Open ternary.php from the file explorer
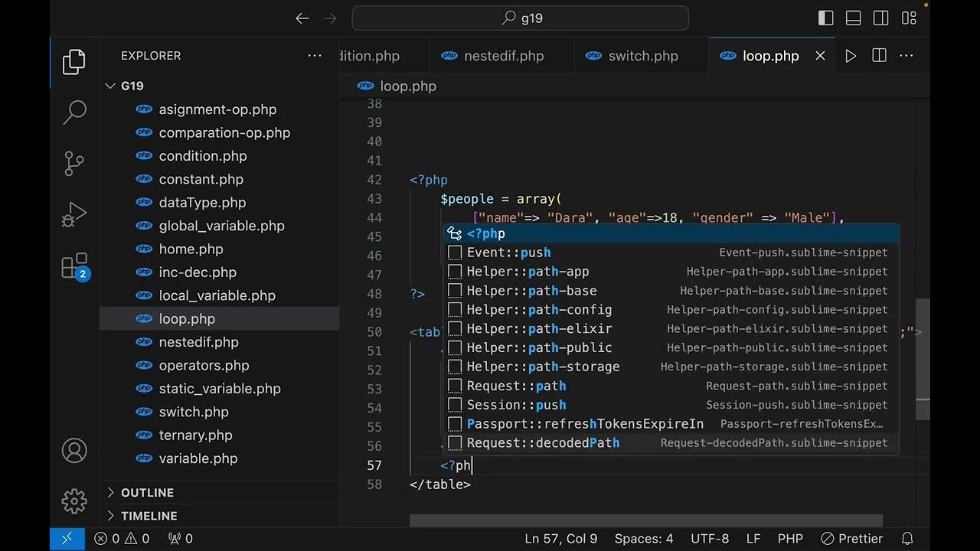 click(195, 435)
